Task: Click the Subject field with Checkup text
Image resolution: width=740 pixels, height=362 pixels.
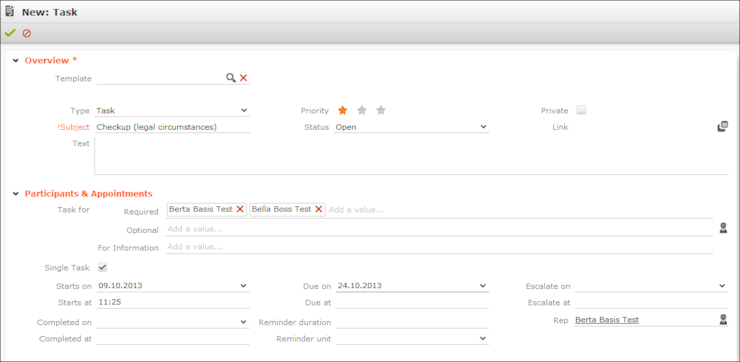Action: pyautogui.click(x=173, y=127)
